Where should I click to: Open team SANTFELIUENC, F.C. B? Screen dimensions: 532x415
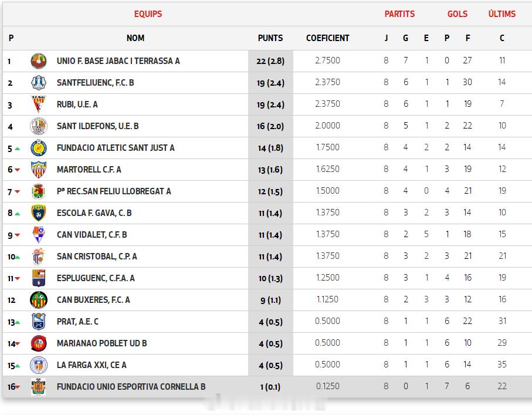click(x=96, y=83)
